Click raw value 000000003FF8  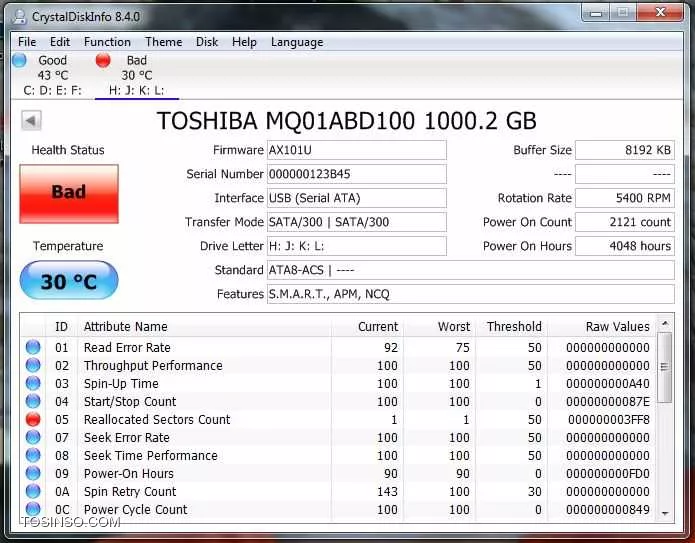(x=609, y=420)
